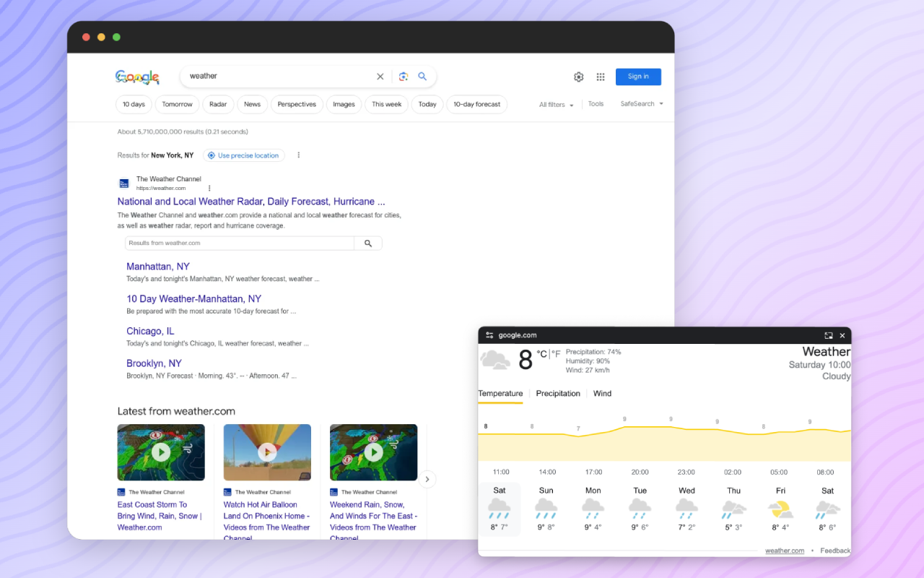The image size is (924, 578).
Task: Open the National and Local Weather Radar result
Action: click(x=251, y=202)
